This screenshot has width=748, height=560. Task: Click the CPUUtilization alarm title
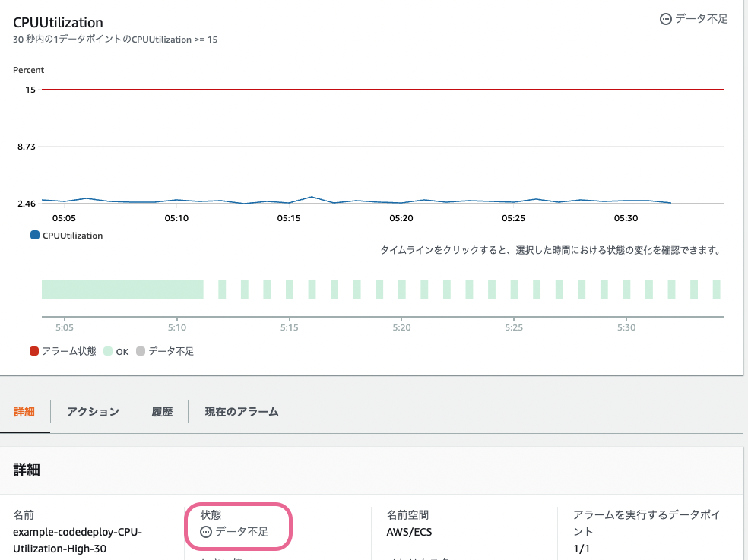[x=57, y=23]
